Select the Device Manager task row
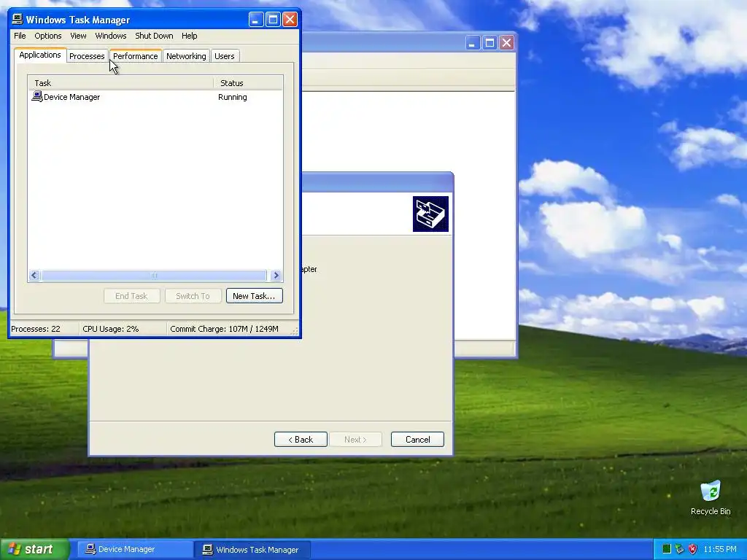 click(155, 97)
